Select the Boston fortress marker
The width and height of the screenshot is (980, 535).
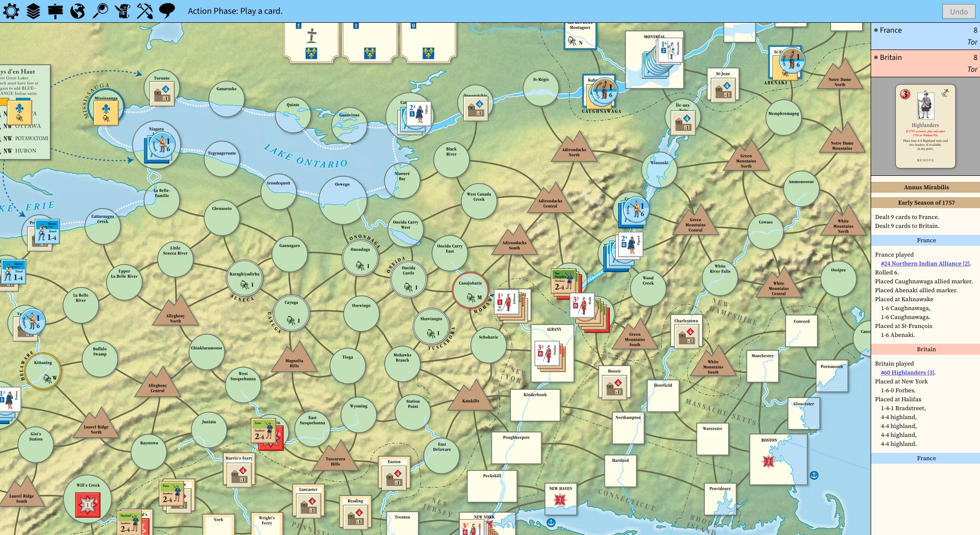pos(768,462)
